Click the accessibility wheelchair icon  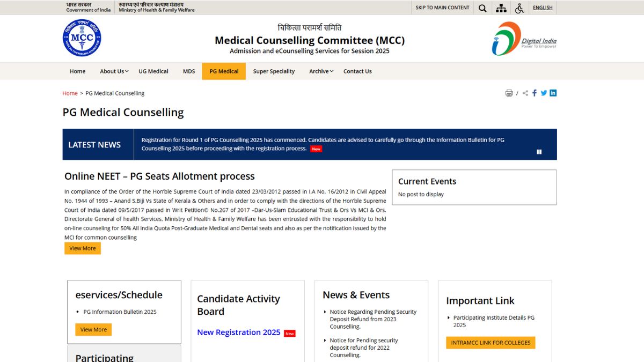[519, 8]
